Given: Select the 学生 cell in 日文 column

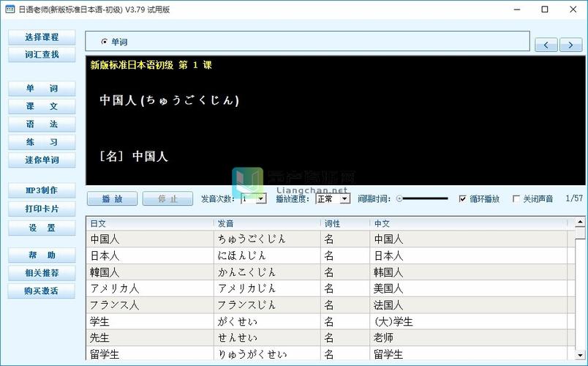Looking at the screenshot, I should pyautogui.click(x=150, y=321).
